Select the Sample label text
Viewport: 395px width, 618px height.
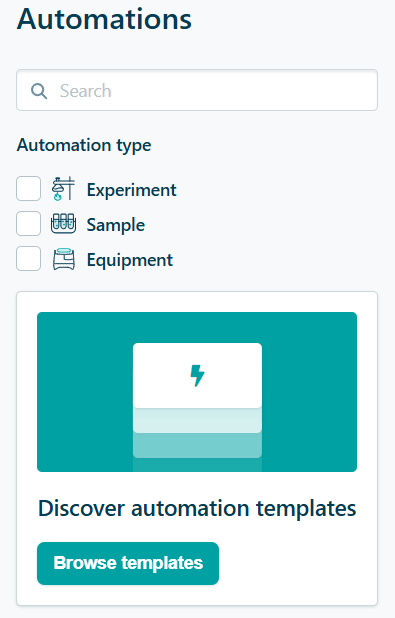pyautogui.click(x=116, y=225)
